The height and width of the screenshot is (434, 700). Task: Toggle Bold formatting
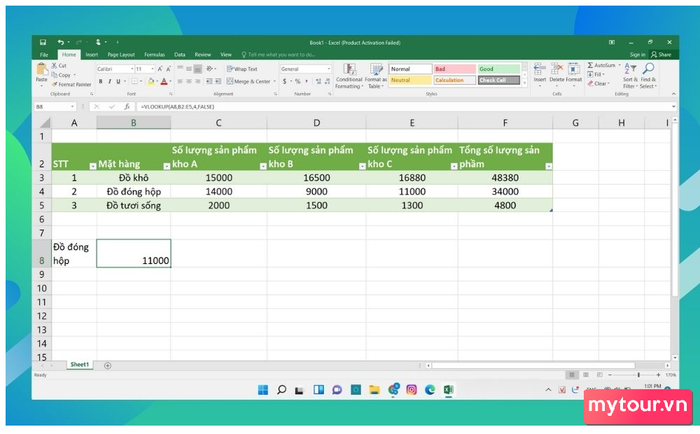point(100,82)
